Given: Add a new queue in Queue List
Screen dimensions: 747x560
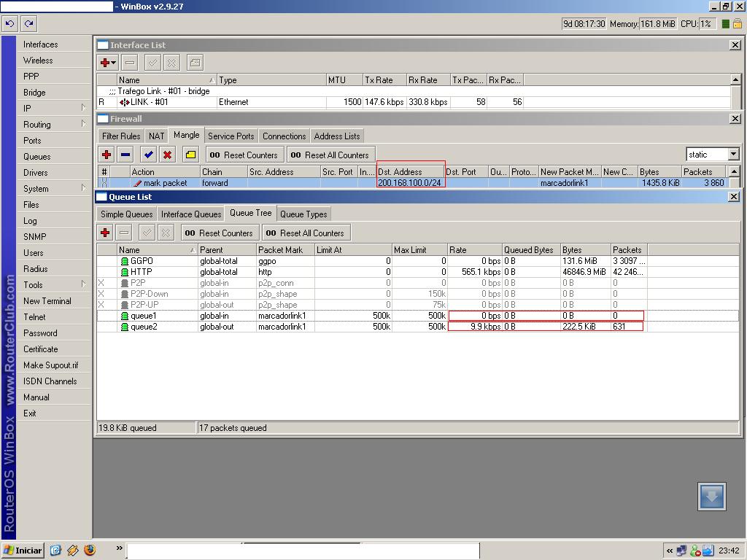Looking at the screenshot, I should (x=105, y=233).
